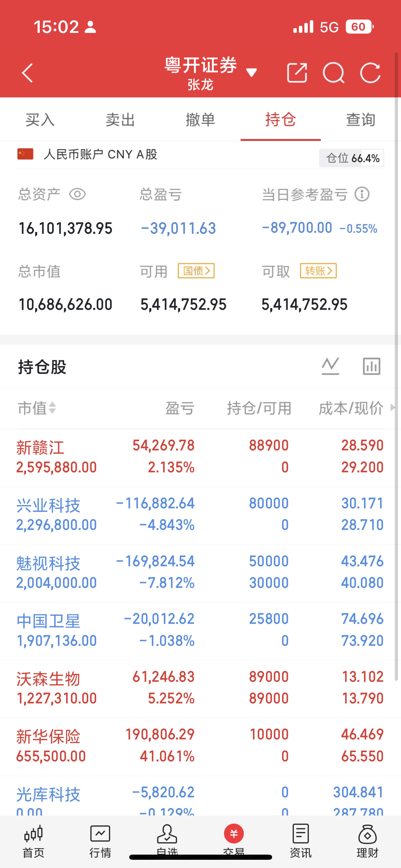Tap the 仓位 66.4% badge
The height and width of the screenshot is (868, 401).
coord(351,158)
